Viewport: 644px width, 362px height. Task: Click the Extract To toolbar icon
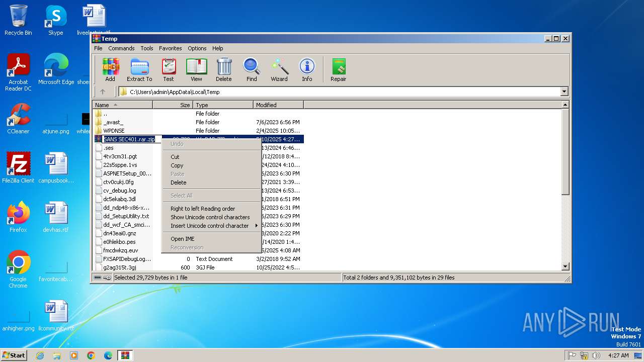[139, 70]
